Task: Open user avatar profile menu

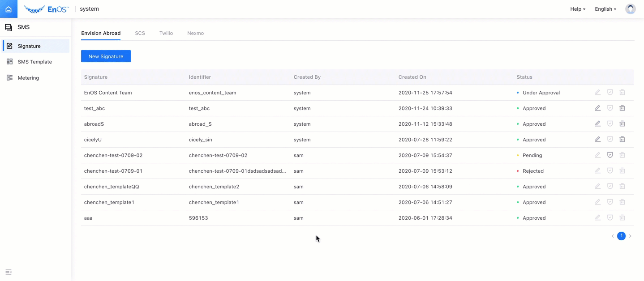Action: [630, 9]
